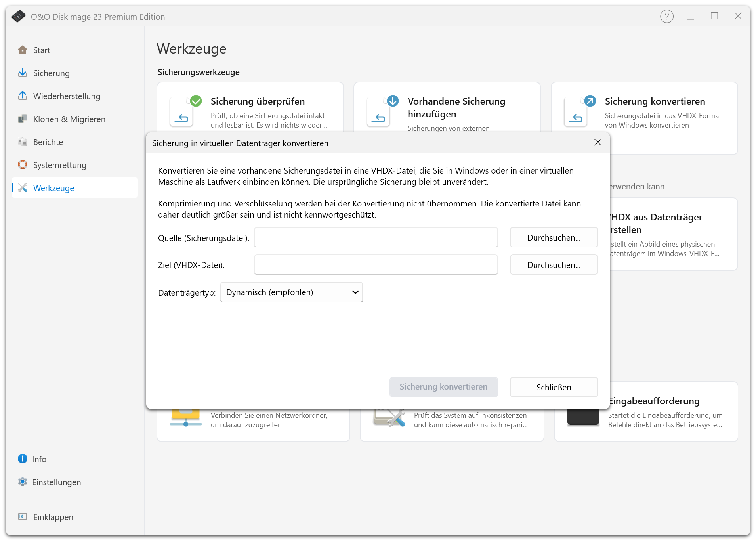Click the help question mark icon

[666, 17]
